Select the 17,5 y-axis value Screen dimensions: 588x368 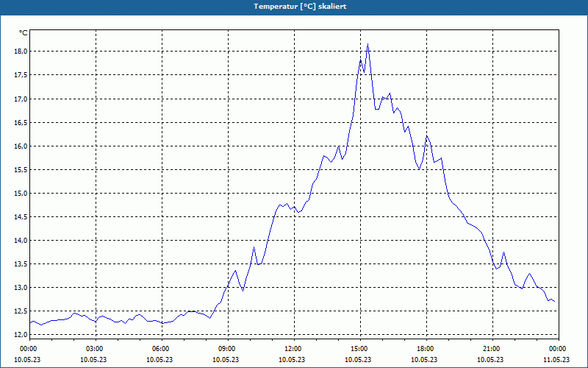[21, 75]
